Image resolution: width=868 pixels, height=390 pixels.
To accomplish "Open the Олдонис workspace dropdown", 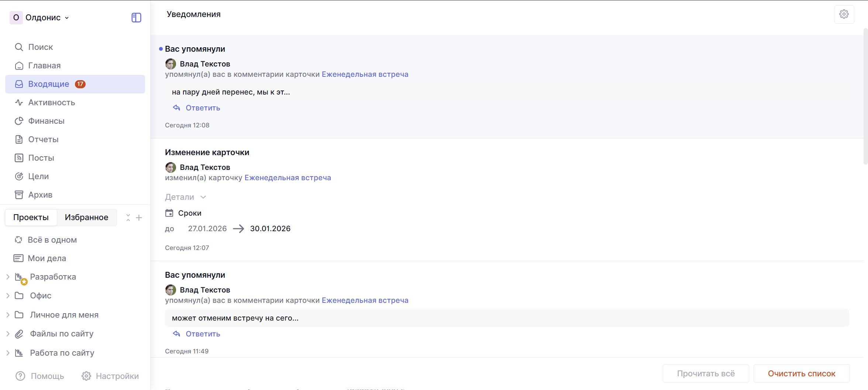I will [x=41, y=18].
